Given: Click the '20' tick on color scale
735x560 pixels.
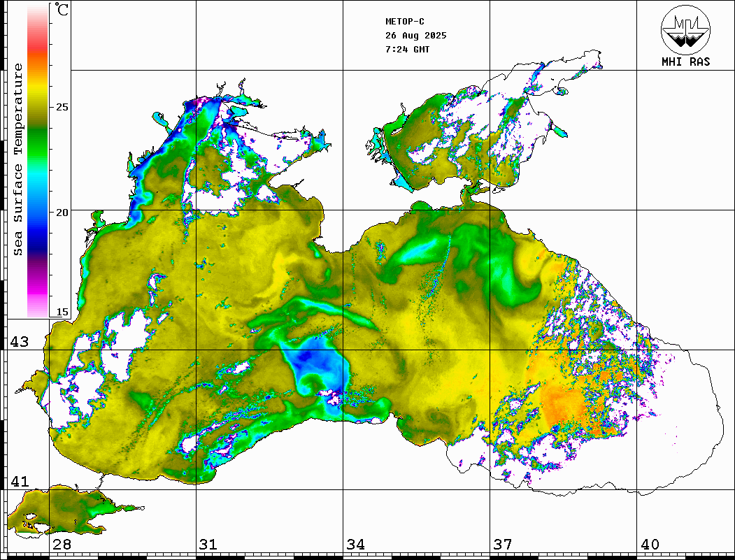Looking at the screenshot, I should coord(62,213).
